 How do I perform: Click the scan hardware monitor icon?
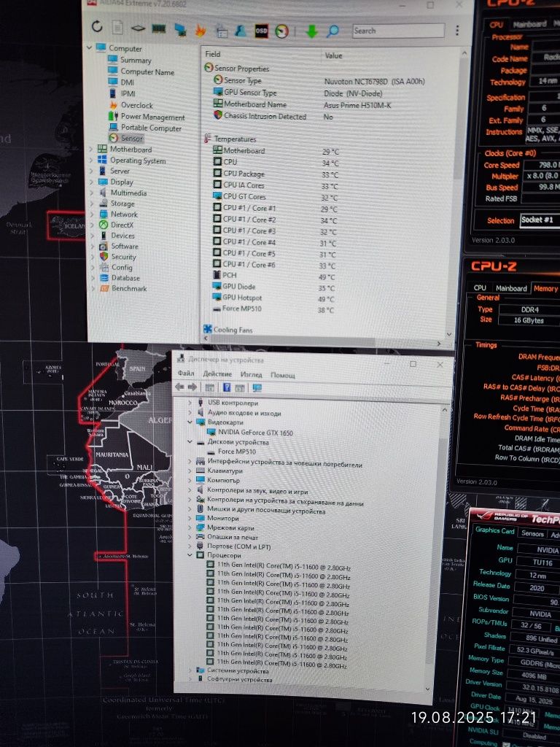tap(257, 388)
